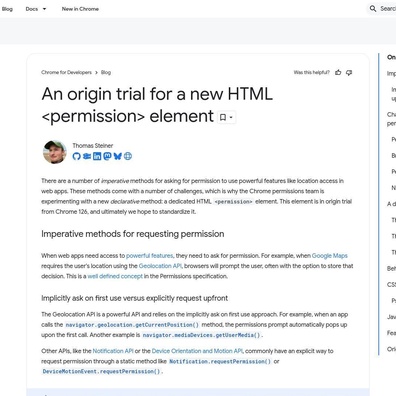Click the article title heading
The height and width of the screenshot is (396, 396).
[x=157, y=105]
